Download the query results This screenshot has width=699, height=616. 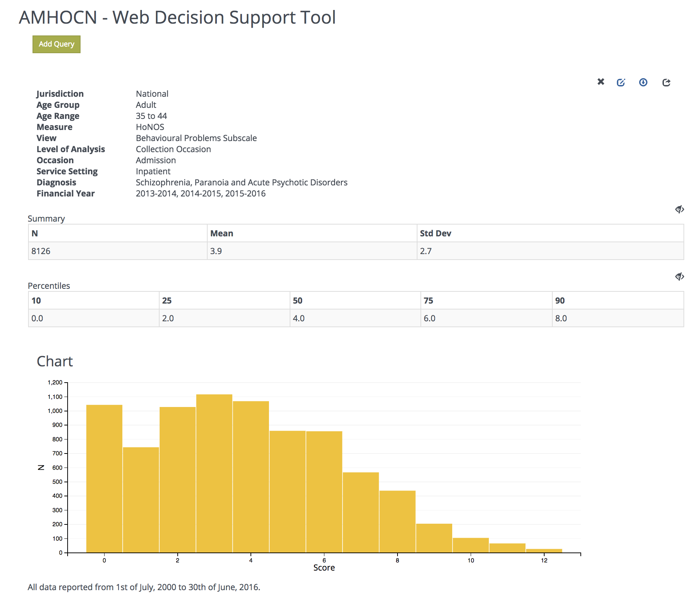pyautogui.click(x=644, y=82)
